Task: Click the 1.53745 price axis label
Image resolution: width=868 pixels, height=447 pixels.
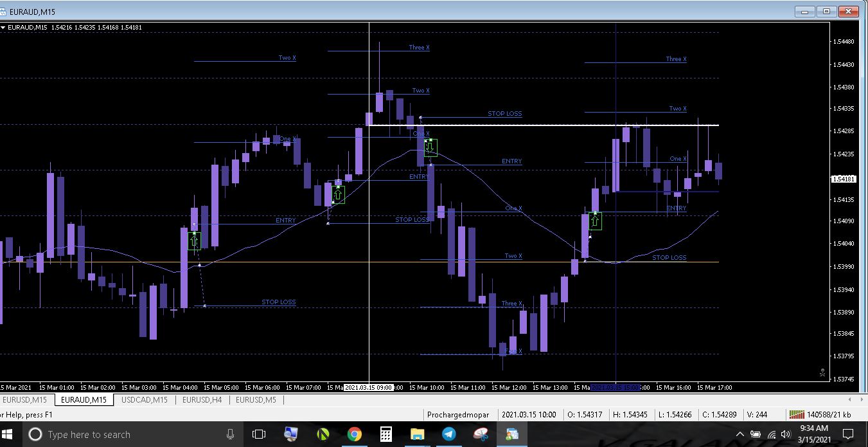Action: click(843, 379)
